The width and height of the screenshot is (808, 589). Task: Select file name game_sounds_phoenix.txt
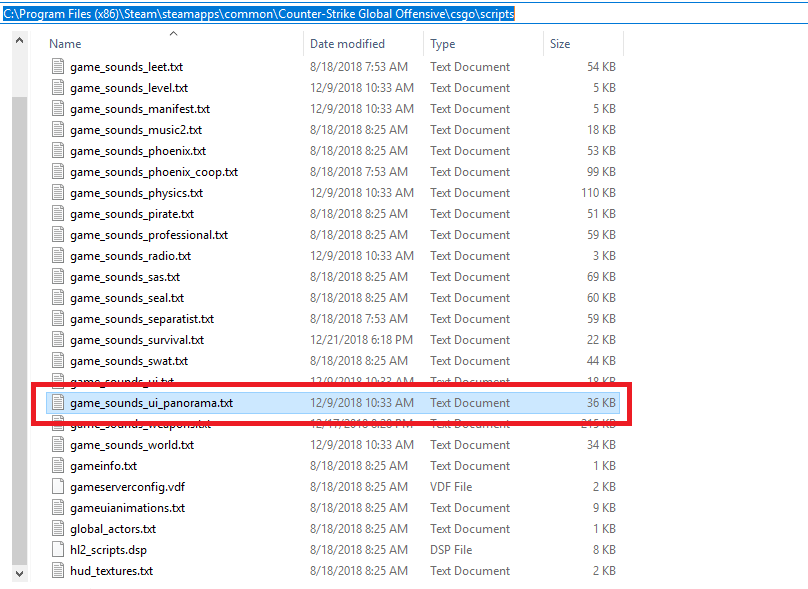point(138,151)
